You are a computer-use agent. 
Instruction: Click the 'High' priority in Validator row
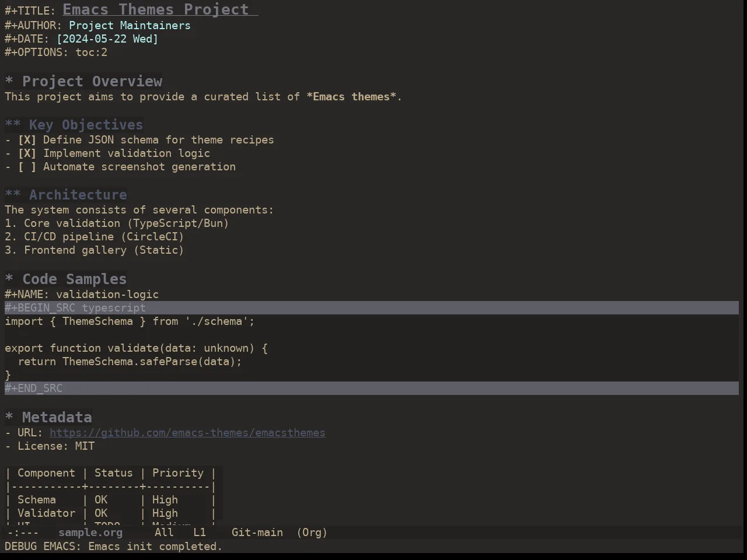(165, 513)
